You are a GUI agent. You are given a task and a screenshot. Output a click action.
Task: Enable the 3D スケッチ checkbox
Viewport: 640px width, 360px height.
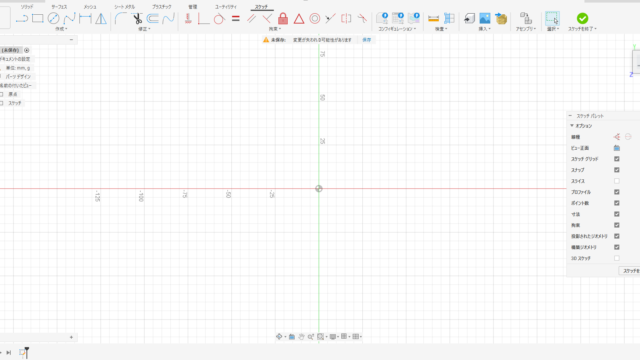617,258
